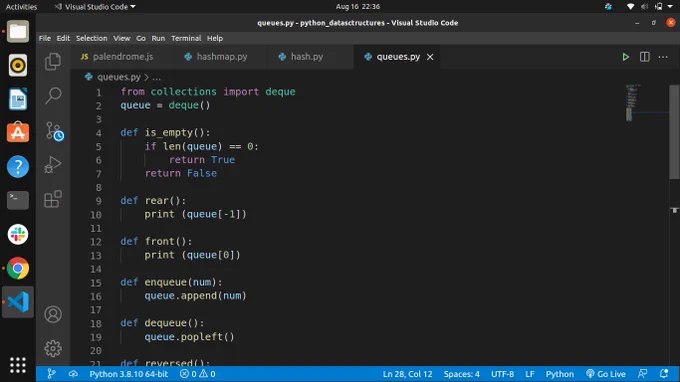The width and height of the screenshot is (680, 382).
Task: Click 'def enqueue(num):' on line 15
Action: point(171,282)
